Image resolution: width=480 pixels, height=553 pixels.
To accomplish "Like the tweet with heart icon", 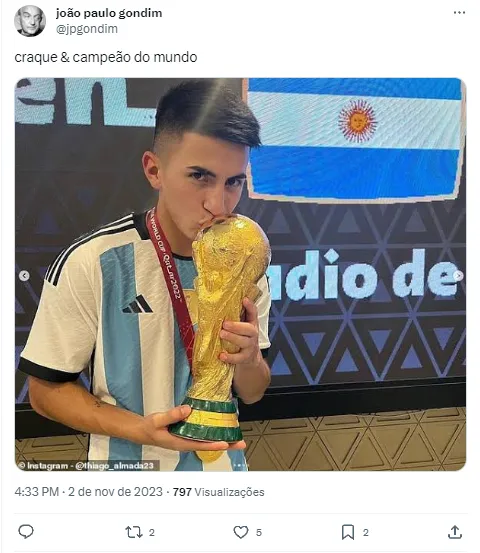I will [241, 532].
